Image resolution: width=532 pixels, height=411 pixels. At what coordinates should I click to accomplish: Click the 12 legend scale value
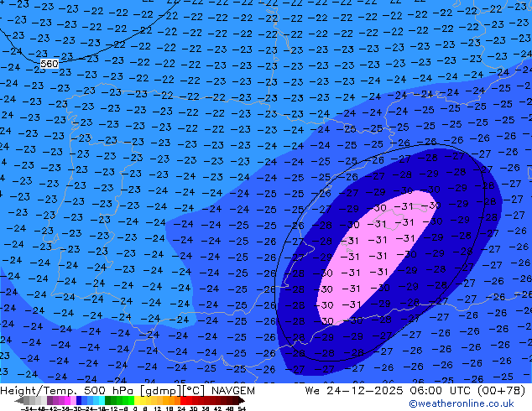158,408
